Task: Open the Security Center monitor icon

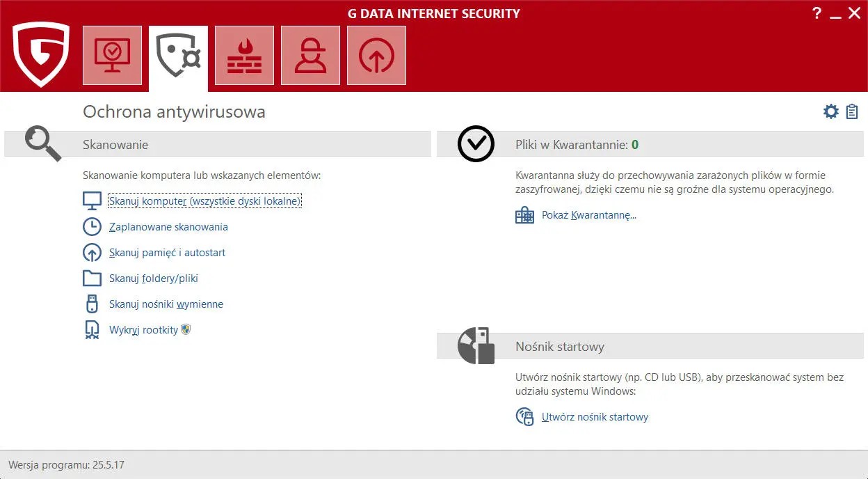Action: point(112,55)
